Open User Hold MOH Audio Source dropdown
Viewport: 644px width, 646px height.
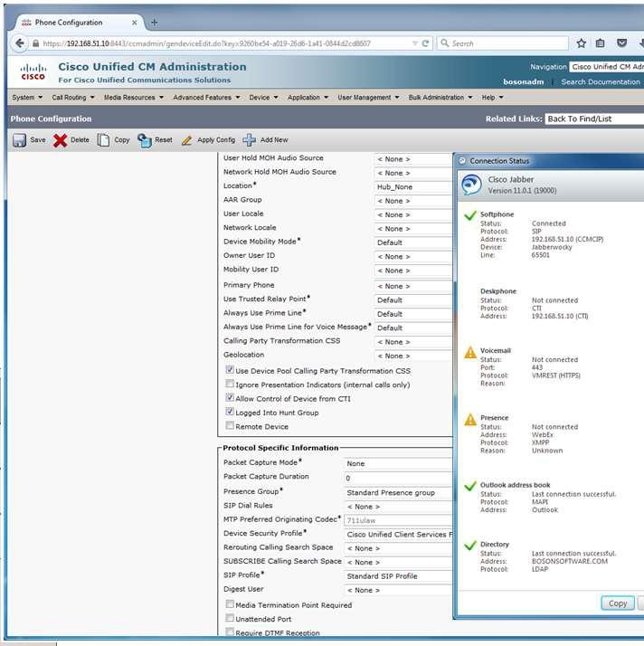[413, 159]
